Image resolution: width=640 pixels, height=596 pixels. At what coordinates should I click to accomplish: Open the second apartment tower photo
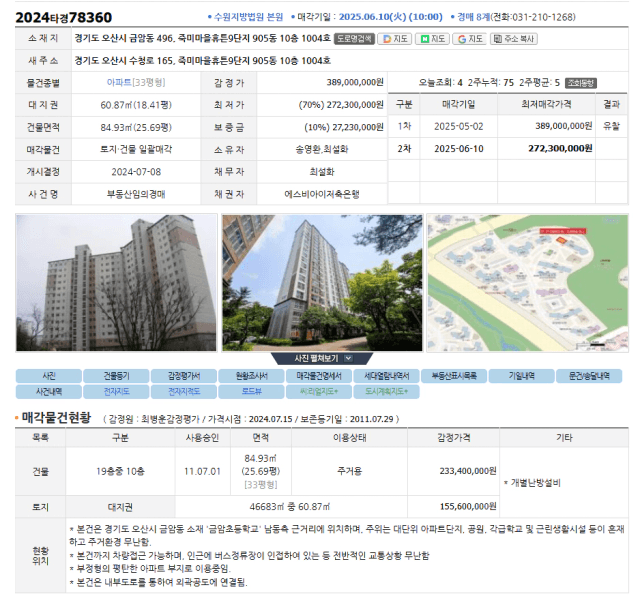[322, 282]
